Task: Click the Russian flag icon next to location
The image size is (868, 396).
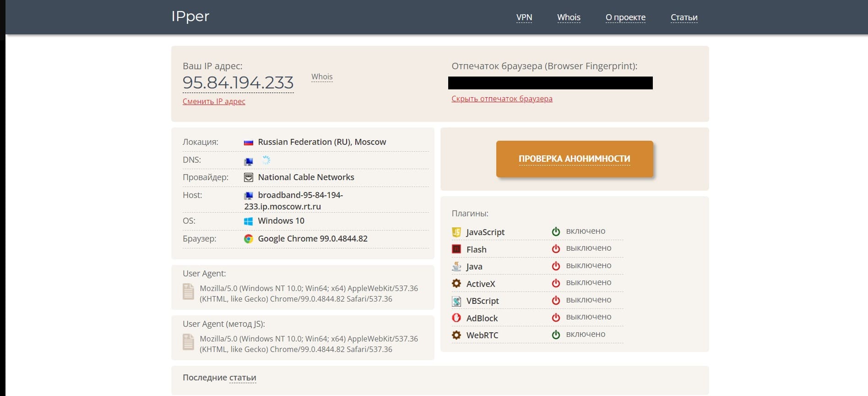Action: 248,143
